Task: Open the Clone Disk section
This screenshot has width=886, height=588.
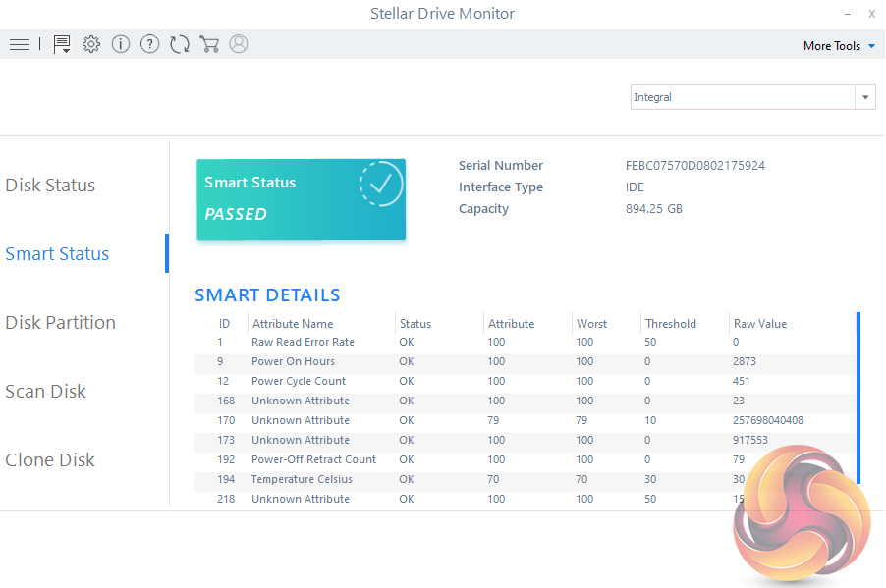Action: click(x=50, y=460)
